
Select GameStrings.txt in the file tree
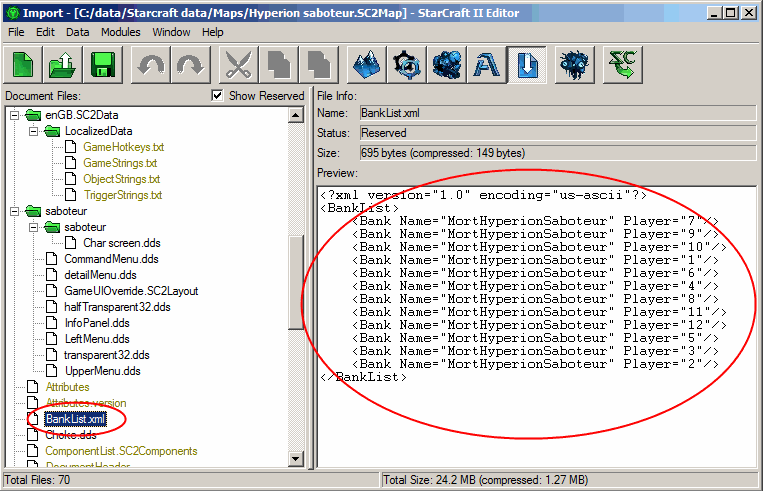pyautogui.click(x=120, y=163)
